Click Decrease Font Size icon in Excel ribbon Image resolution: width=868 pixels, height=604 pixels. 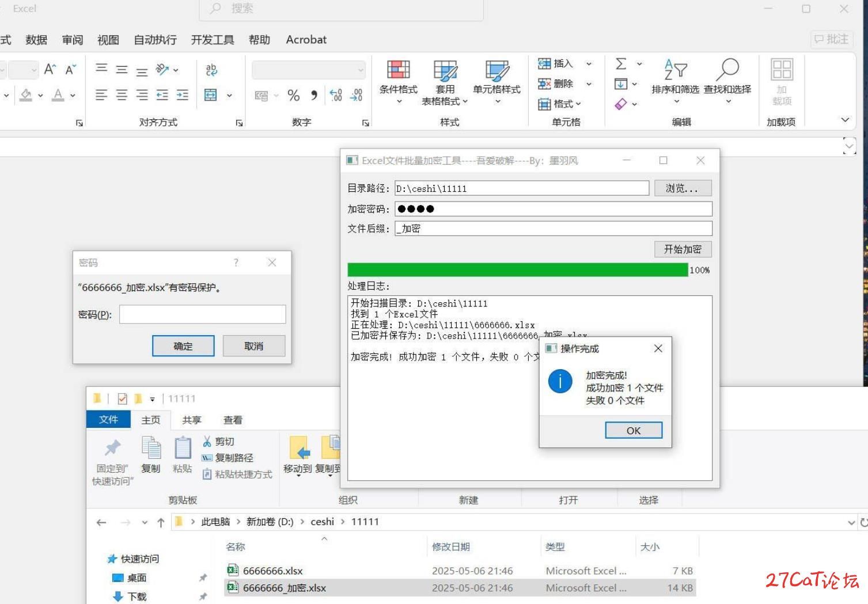71,70
